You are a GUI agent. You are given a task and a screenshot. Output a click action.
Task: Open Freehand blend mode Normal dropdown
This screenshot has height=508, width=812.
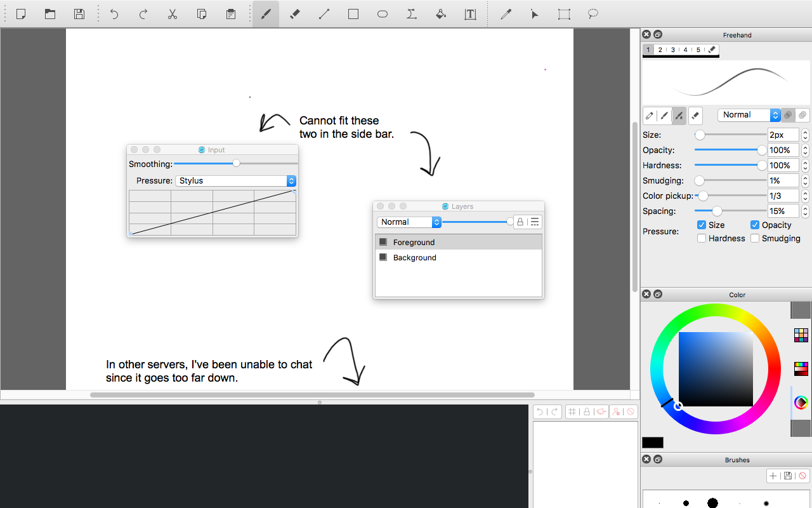click(749, 115)
